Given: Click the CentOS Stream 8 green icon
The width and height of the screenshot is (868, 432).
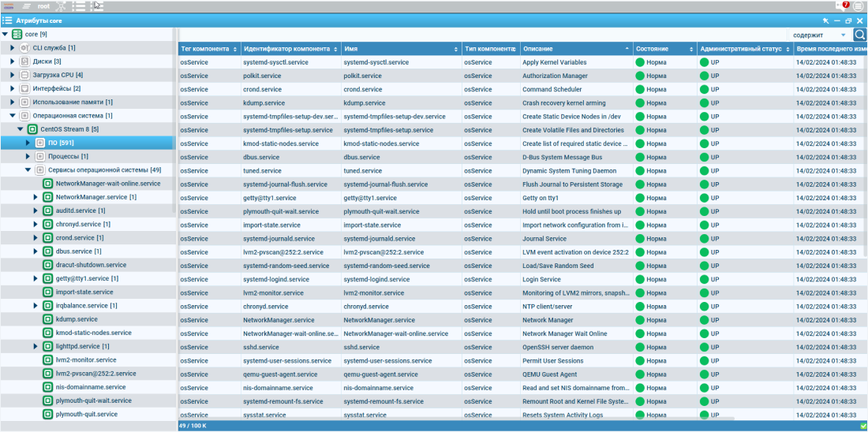Looking at the screenshot, I should [32, 129].
